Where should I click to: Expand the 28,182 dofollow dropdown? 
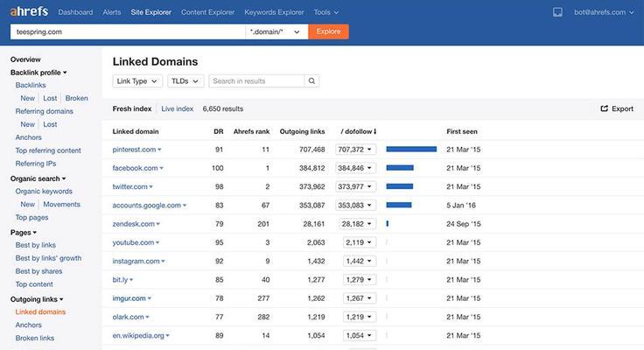point(357,224)
